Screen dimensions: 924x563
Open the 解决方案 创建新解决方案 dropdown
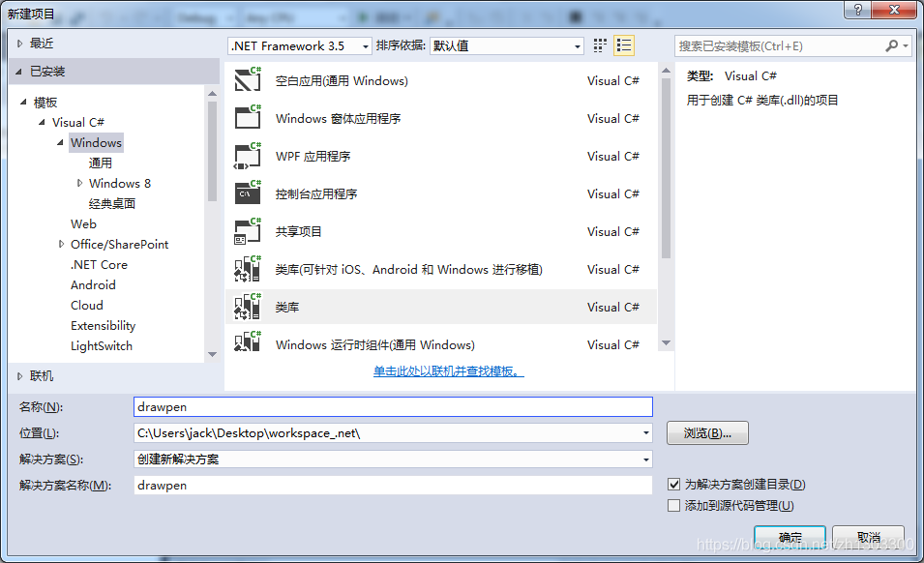646,459
